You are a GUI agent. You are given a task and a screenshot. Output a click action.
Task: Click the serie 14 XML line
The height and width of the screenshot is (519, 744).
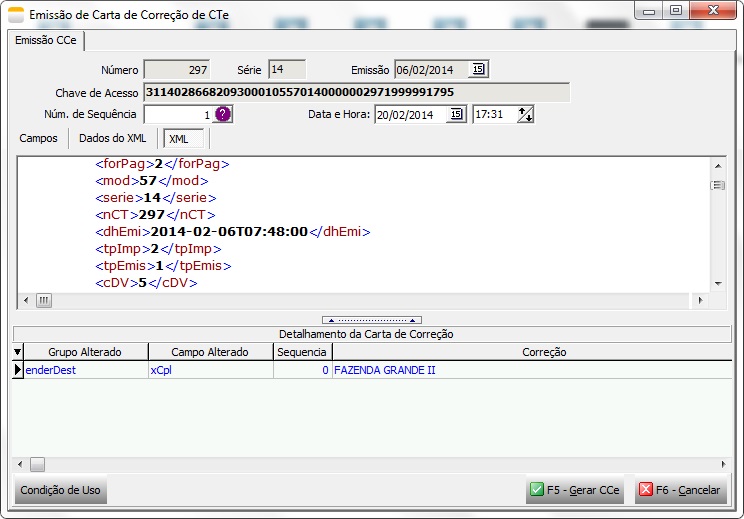point(156,197)
